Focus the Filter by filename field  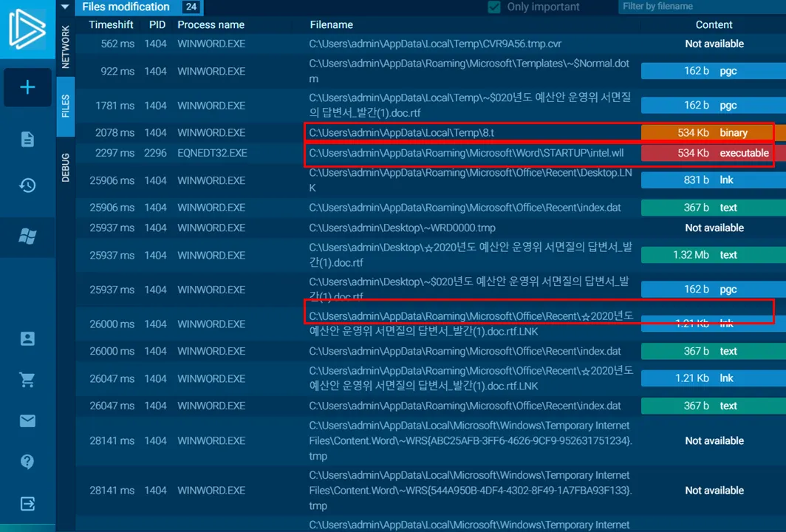702,7
